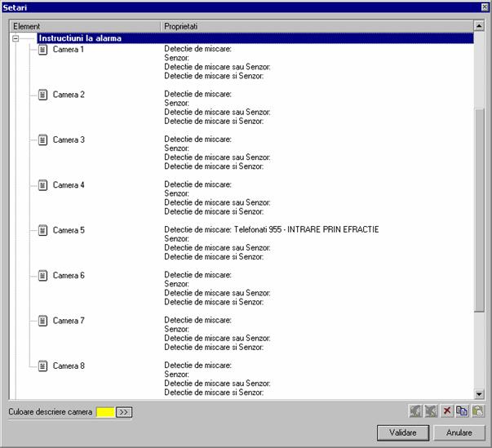This screenshot has width=492, height=448.
Task: Click the scrollbar up arrow
Action: pyautogui.click(x=480, y=38)
